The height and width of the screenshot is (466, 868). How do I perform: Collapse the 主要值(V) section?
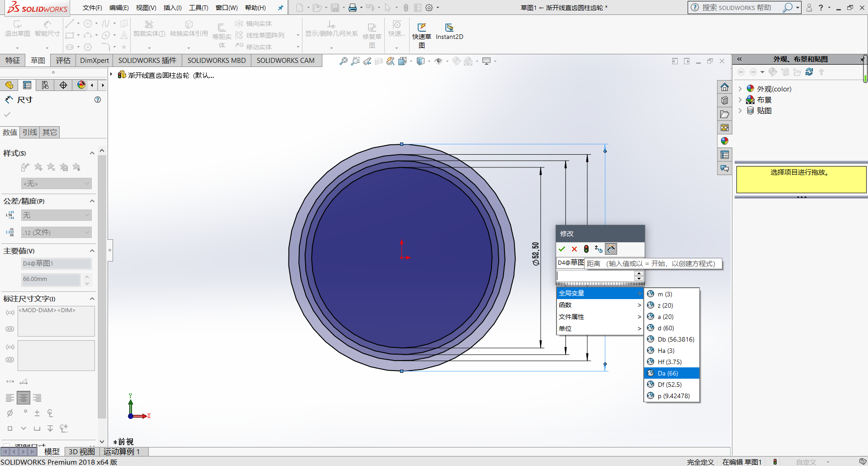pyautogui.click(x=92, y=251)
